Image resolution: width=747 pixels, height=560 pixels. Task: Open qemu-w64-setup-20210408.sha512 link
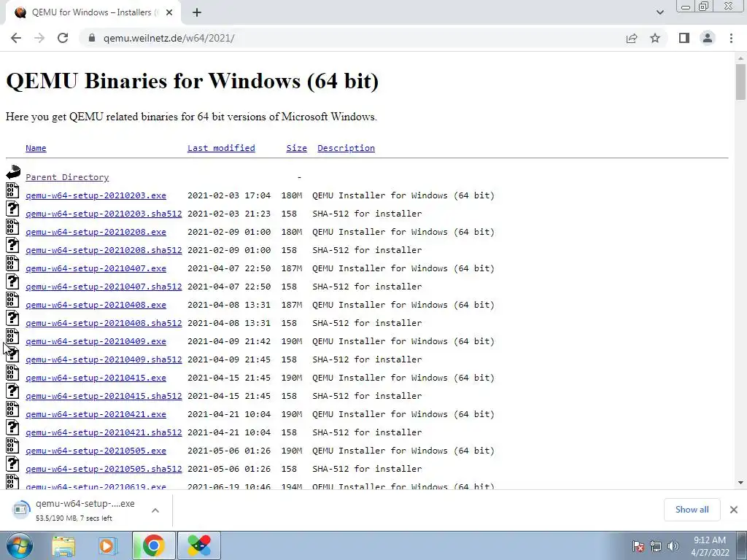coord(104,323)
